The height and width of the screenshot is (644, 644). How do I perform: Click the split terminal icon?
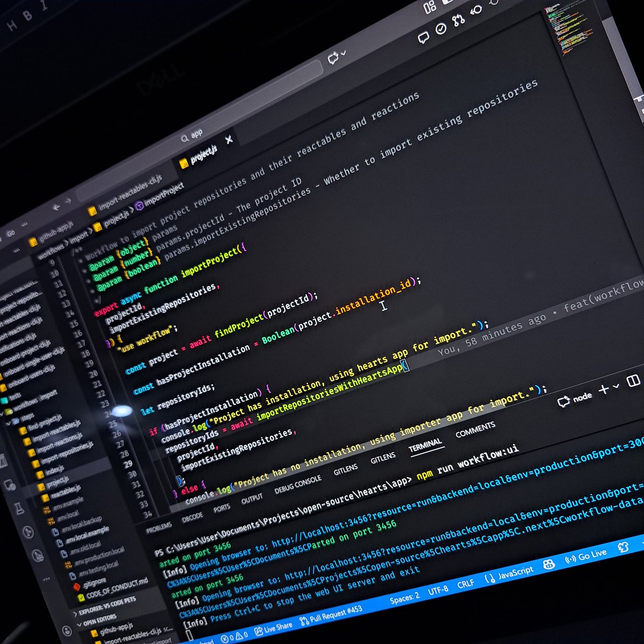coord(633,380)
